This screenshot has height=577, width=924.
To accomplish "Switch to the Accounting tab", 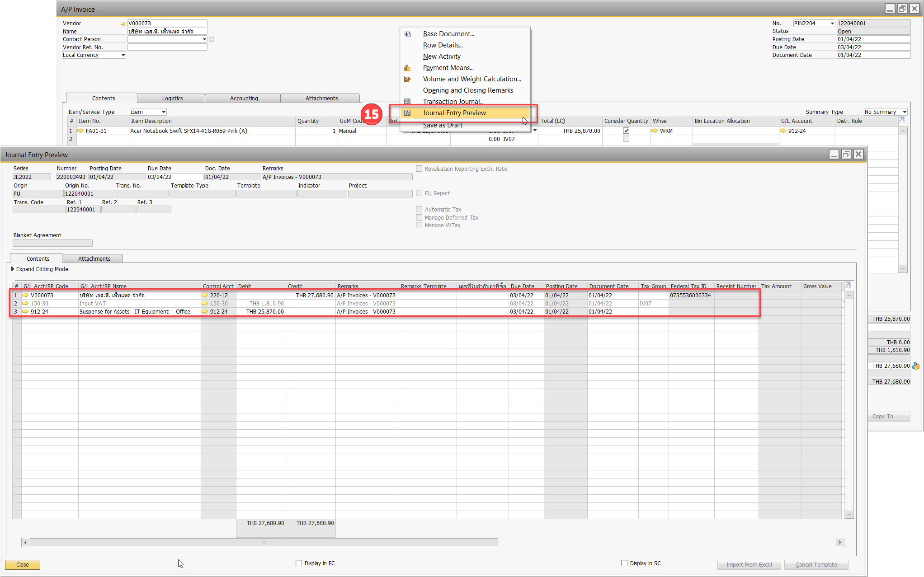I will 244,99.
